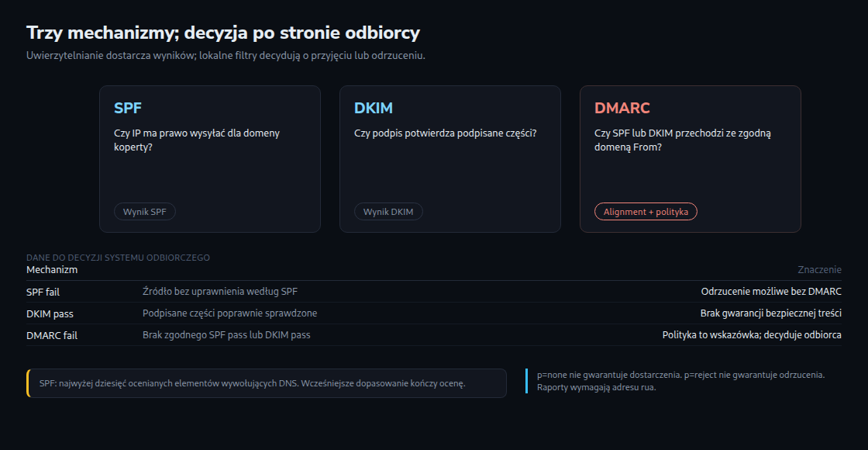Image resolution: width=868 pixels, height=450 pixels.
Task: Click the slide title 'Trzy mechanizmy; decyzja po stronie odbiorcy'
Action: [223, 33]
